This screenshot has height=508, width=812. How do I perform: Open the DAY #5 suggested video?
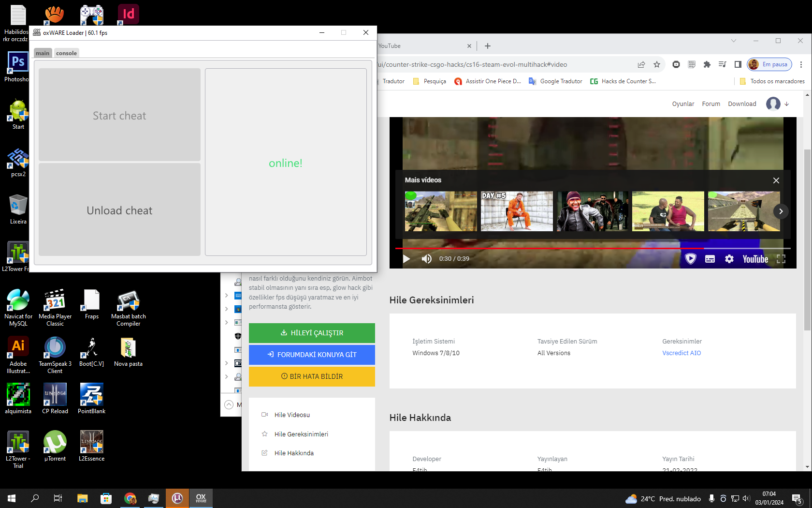[517, 211]
